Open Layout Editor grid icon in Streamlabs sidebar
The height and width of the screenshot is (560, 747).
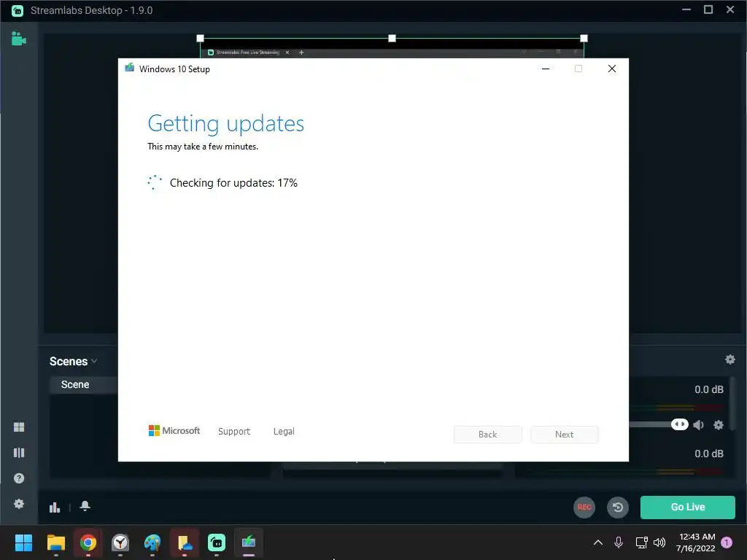[19, 427]
